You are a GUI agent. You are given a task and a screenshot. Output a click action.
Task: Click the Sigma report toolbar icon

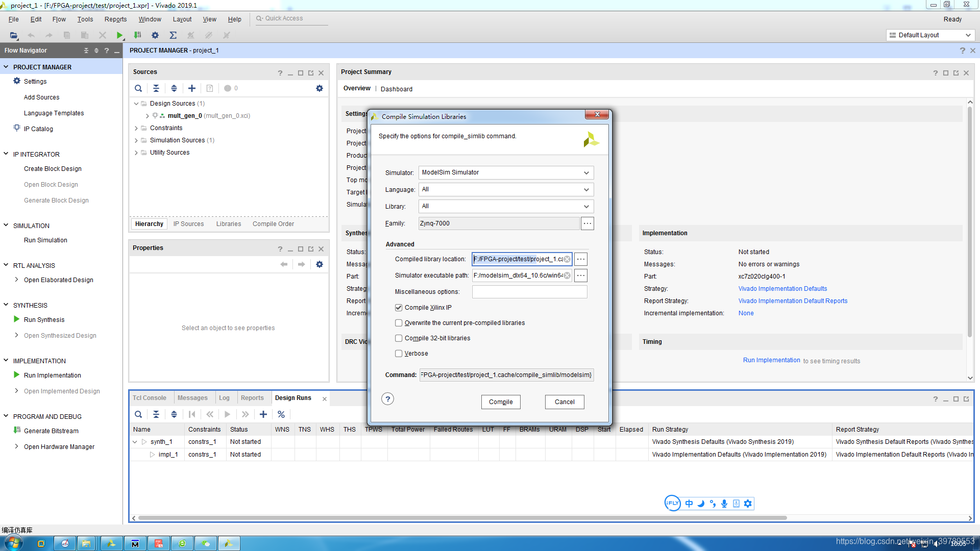(173, 35)
